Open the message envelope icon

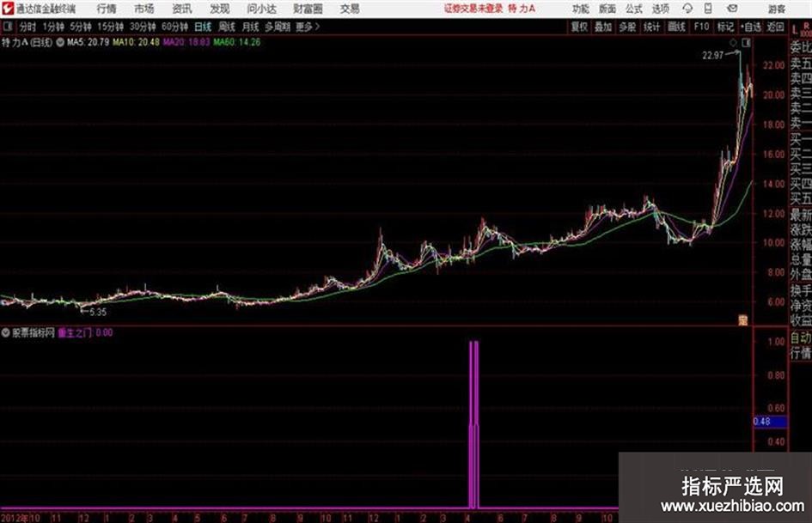point(732,9)
